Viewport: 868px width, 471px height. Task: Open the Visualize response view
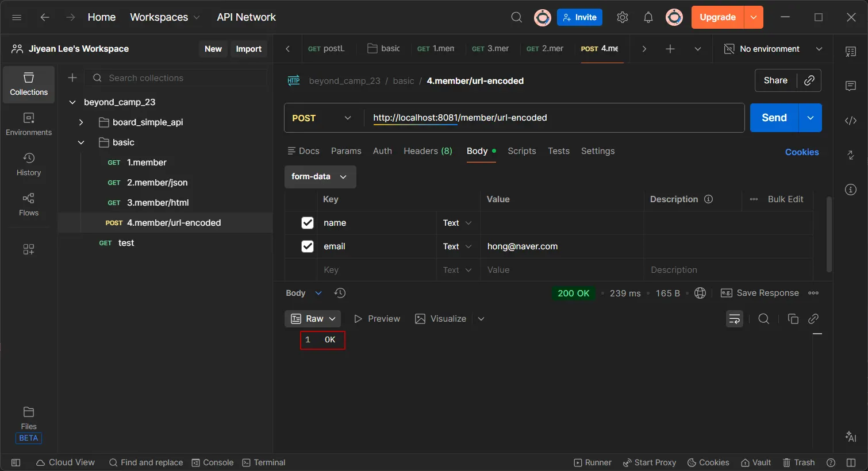(441, 319)
